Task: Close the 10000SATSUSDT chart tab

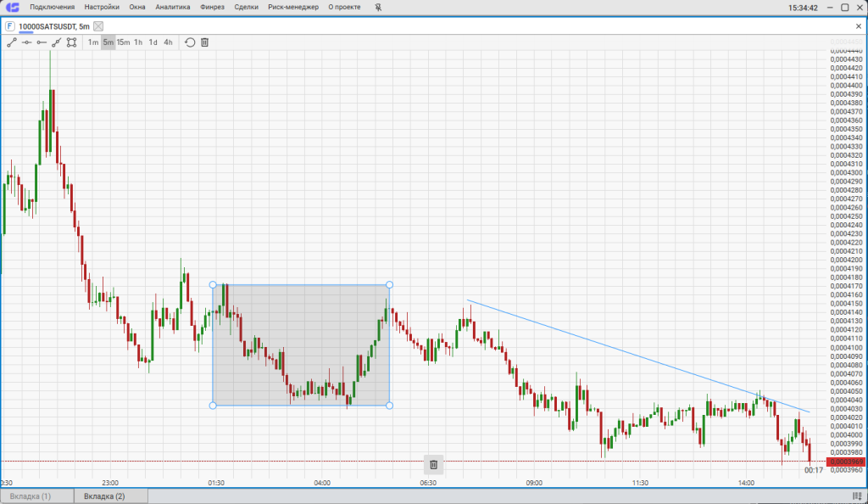Action: point(98,26)
